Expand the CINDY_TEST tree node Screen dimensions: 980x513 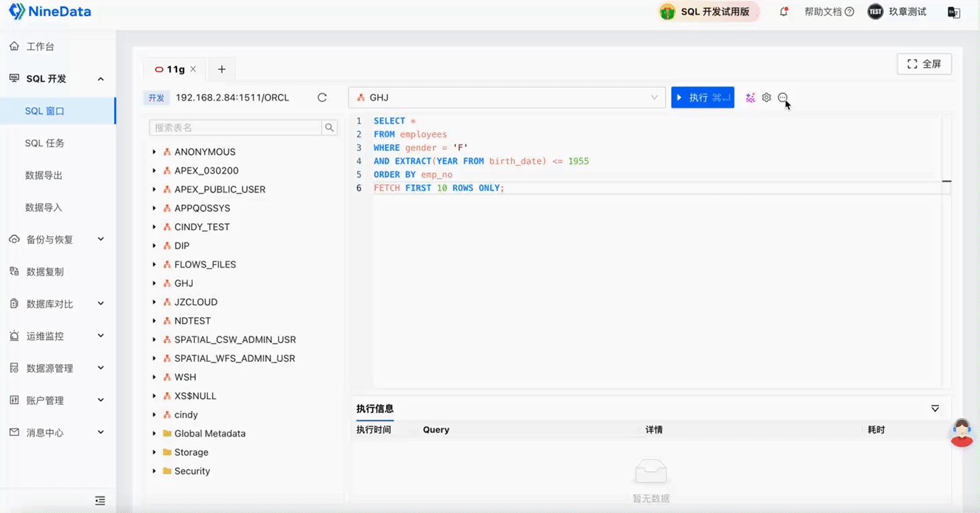click(x=154, y=227)
